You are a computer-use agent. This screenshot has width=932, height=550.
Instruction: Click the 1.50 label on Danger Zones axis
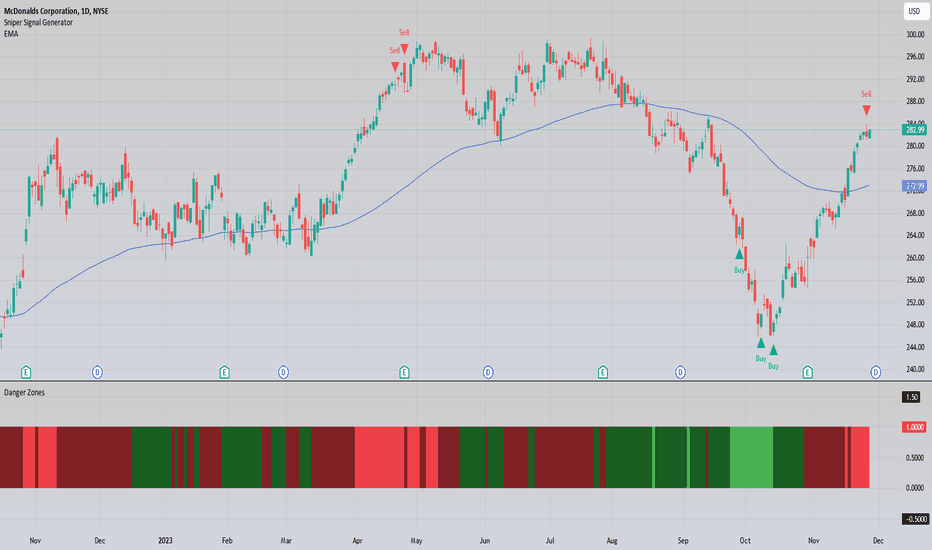coord(912,397)
